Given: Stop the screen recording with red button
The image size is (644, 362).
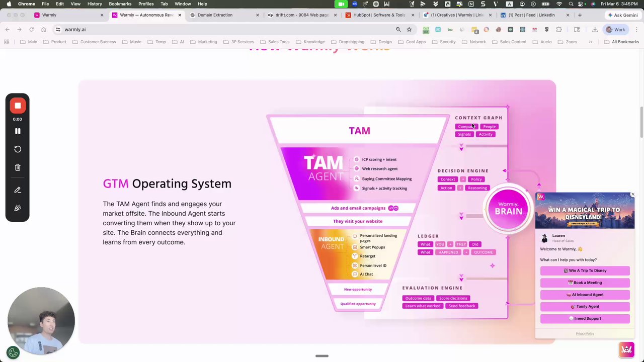Looking at the screenshot, I should (x=18, y=106).
